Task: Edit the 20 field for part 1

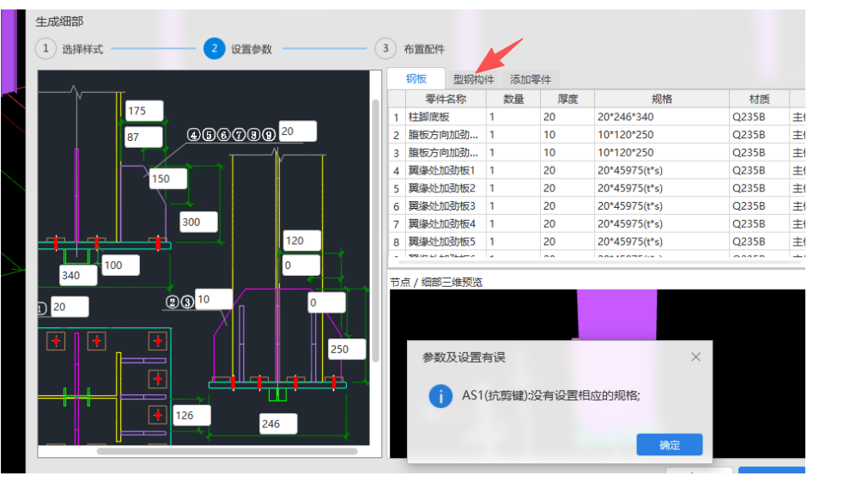Action: [70, 307]
